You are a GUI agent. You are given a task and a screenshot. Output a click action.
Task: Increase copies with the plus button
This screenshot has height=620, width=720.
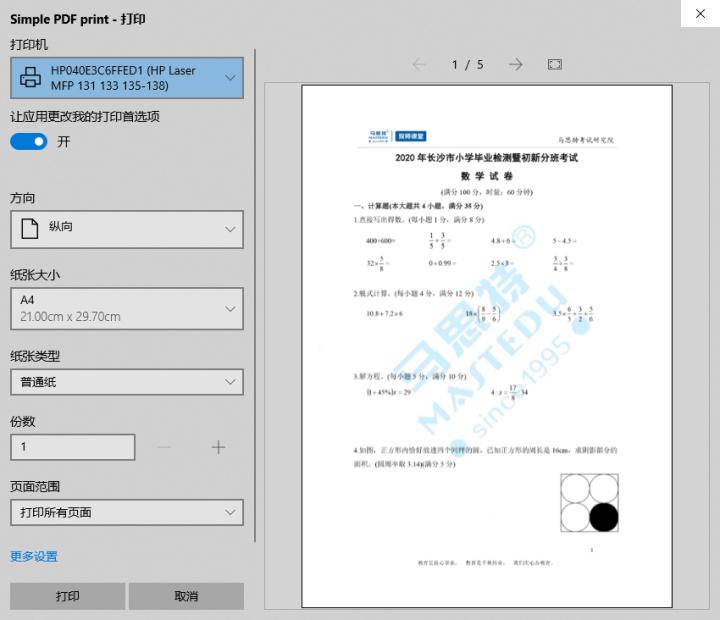coord(219,447)
